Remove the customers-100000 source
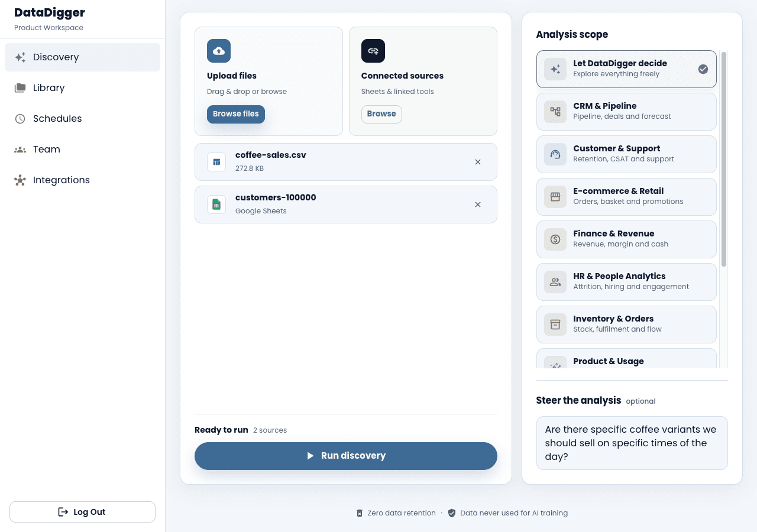This screenshot has width=757, height=532. tap(478, 205)
